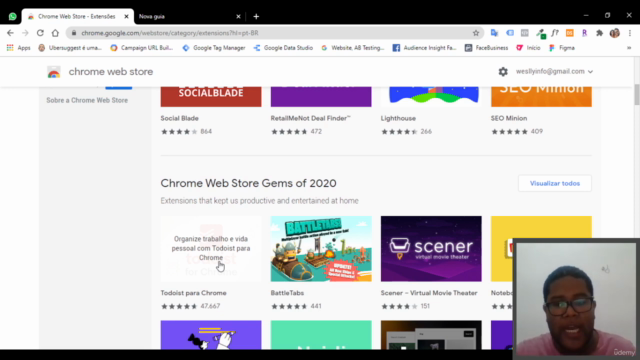Screen dimensions: 640x360
Task: Click RetailMeNot Deal Finder title
Action: pyautogui.click(x=311, y=118)
